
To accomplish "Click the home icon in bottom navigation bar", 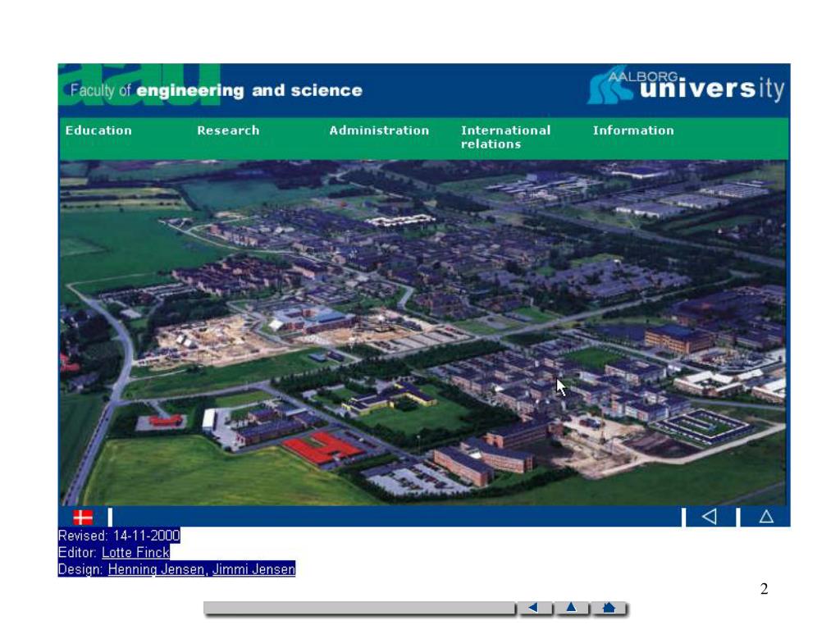I will [x=609, y=608].
